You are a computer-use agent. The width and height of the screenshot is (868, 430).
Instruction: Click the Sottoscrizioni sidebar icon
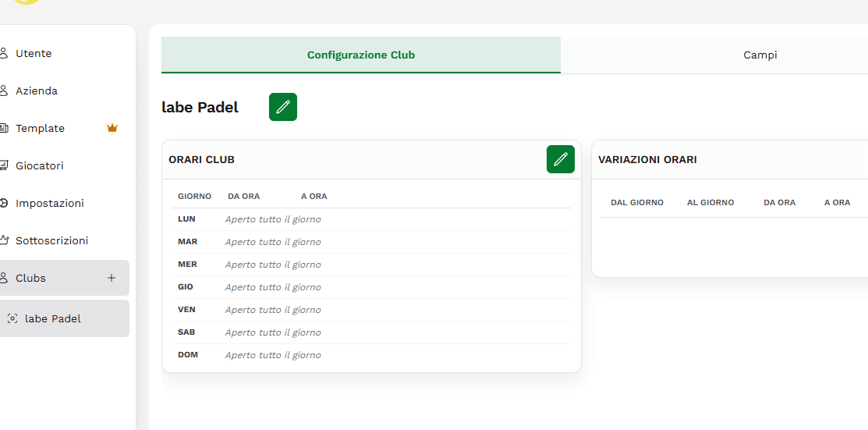pyautogui.click(x=4, y=240)
